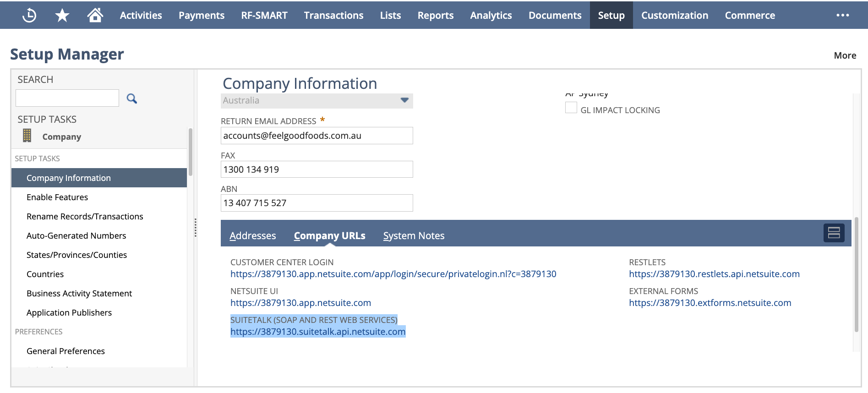This screenshot has height=393, width=868.
Task: Click the main content vertical scrollbar
Action: (x=856, y=274)
